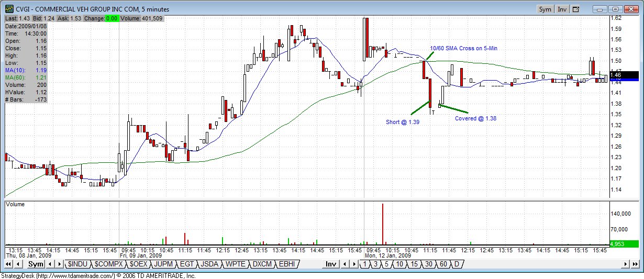Screen dimensions: 644x279
Task: Click the 'Covered @ 1.38' annotation text
Action: pos(475,118)
